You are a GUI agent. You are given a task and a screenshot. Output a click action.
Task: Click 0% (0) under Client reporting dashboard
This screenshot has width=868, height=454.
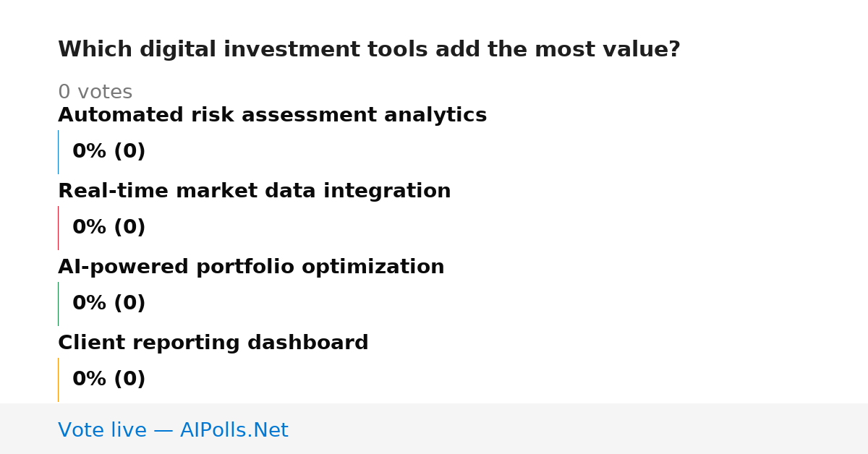point(109,380)
